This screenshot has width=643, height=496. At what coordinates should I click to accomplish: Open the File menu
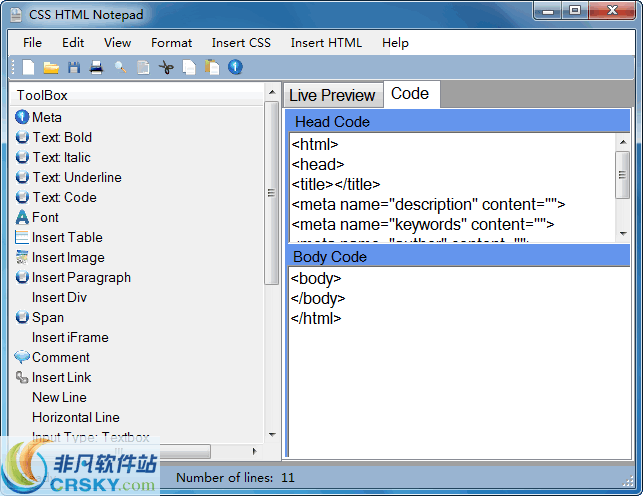(x=32, y=43)
